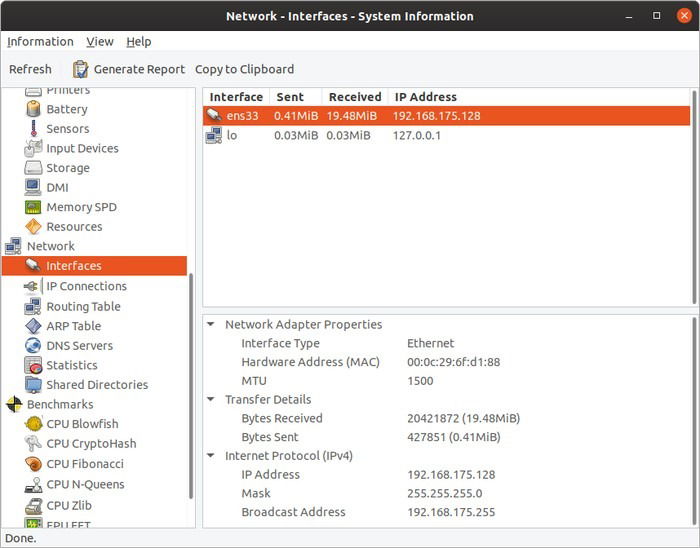Click the Refresh button
The height and width of the screenshot is (548, 700).
[x=30, y=70]
